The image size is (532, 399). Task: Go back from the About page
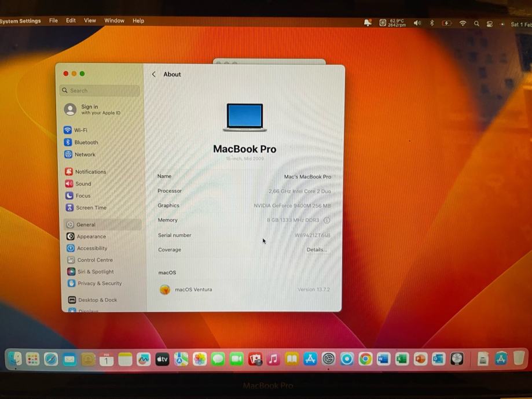click(x=154, y=74)
